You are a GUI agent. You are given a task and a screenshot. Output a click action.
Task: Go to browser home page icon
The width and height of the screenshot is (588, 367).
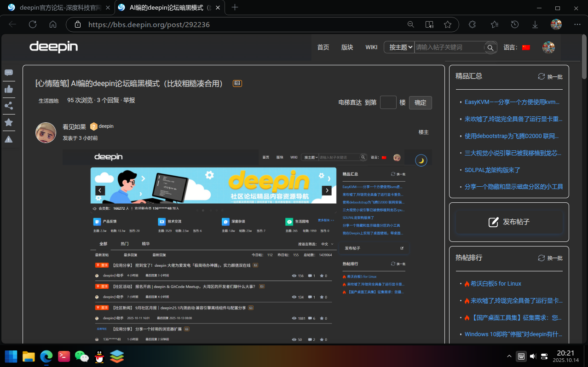pos(53,24)
